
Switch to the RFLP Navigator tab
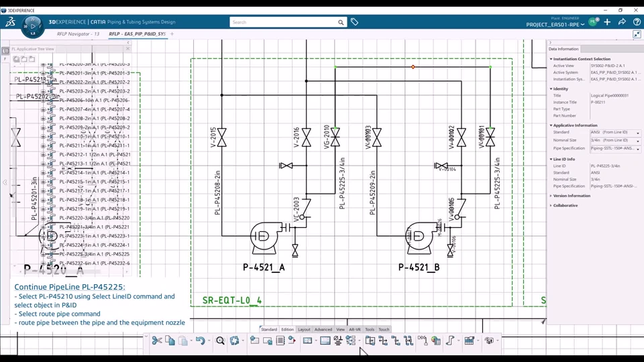click(78, 34)
